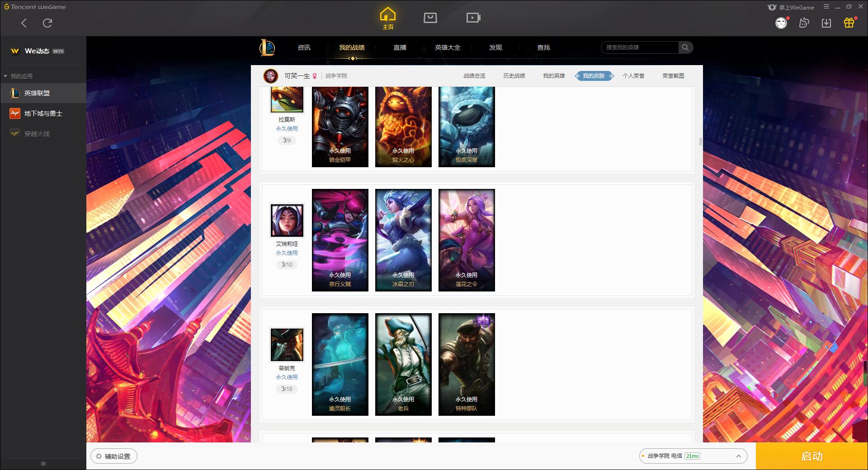868x470 pixels.
Task: Go back with the back arrow
Action: tap(24, 23)
